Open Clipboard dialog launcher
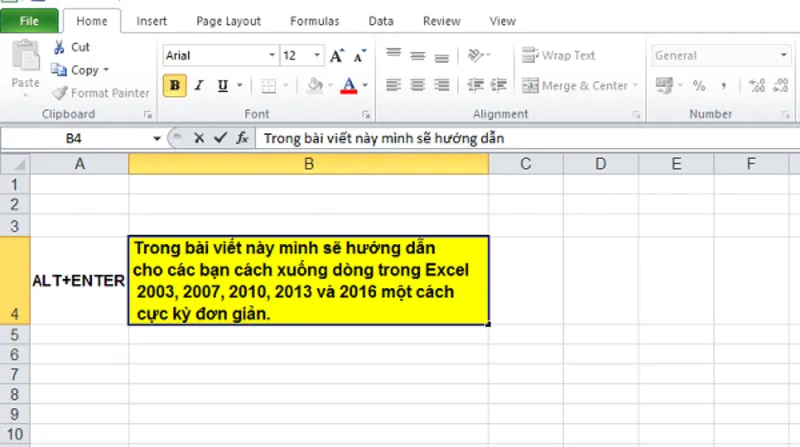 (148, 115)
